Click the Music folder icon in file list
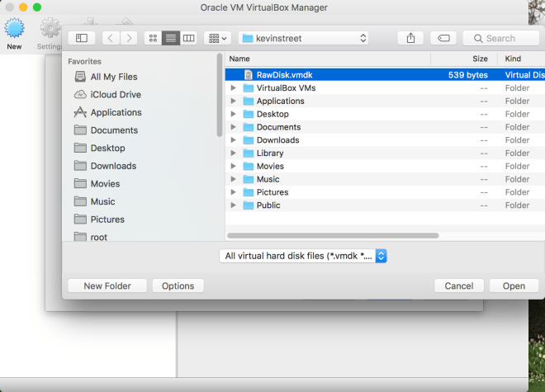The height and width of the screenshot is (392, 545). click(249, 179)
